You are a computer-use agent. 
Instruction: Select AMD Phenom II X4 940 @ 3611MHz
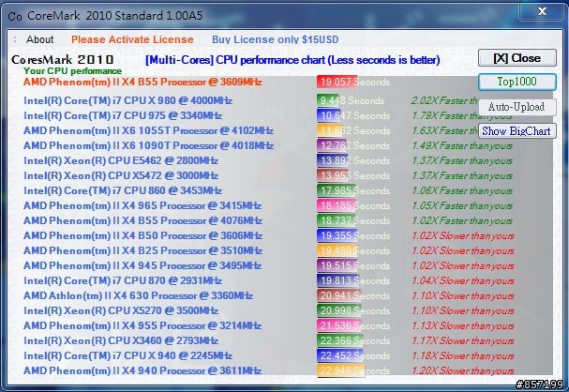(142, 370)
